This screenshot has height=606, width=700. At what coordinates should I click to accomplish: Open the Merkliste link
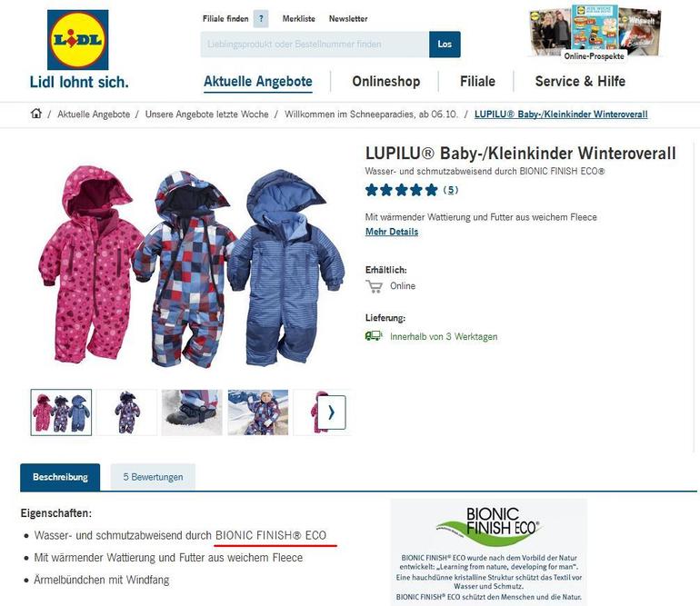tap(299, 19)
